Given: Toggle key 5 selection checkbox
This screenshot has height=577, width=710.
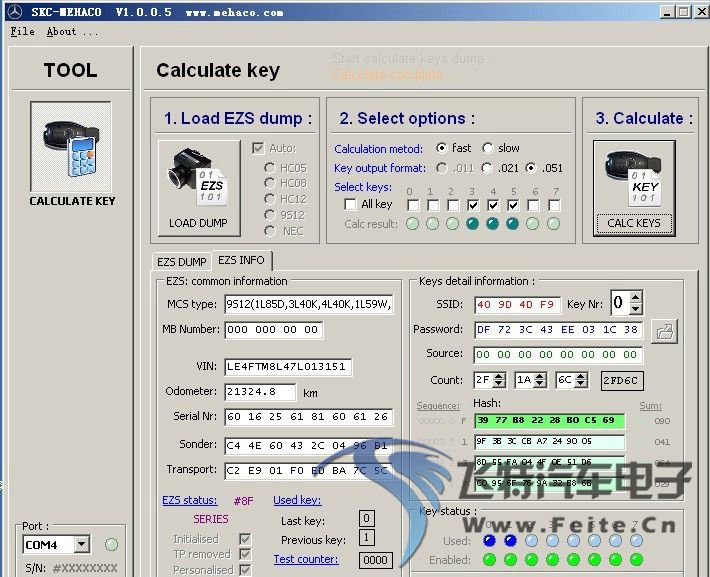Looking at the screenshot, I should (513, 205).
